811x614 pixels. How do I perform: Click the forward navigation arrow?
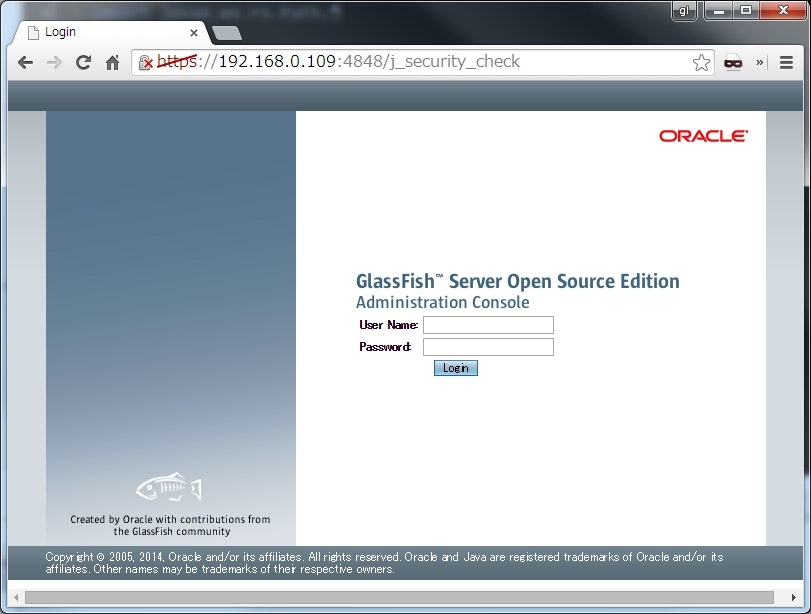coord(54,63)
